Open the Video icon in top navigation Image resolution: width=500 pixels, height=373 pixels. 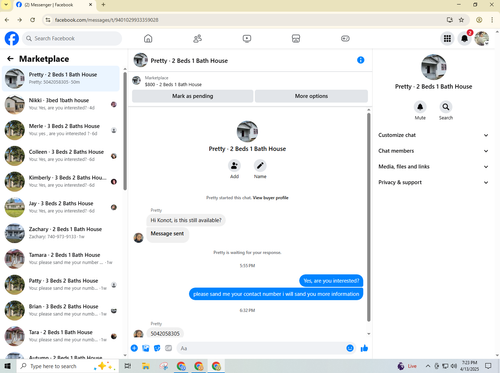pyautogui.click(x=247, y=39)
